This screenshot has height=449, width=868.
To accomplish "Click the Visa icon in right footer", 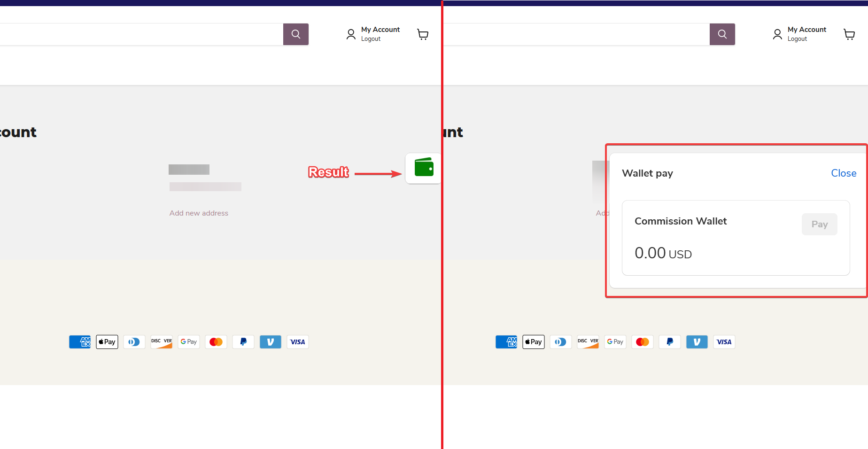I will point(724,342).
